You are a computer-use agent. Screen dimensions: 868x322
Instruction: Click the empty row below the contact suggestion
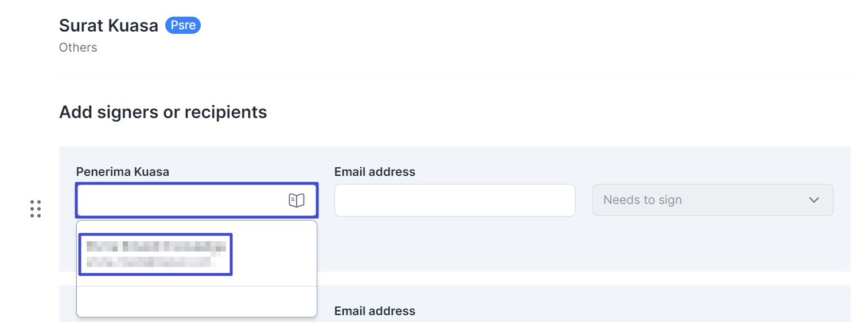click(x=196, y=301)
